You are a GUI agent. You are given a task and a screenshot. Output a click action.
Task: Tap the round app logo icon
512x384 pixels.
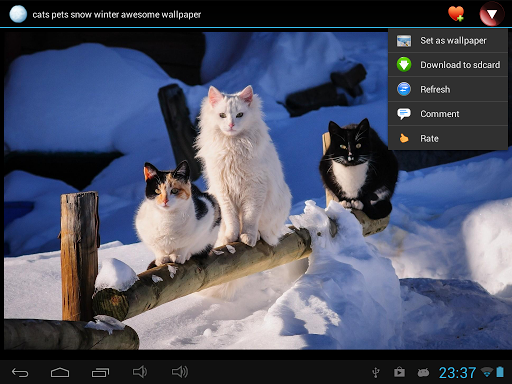click(18, 14)
